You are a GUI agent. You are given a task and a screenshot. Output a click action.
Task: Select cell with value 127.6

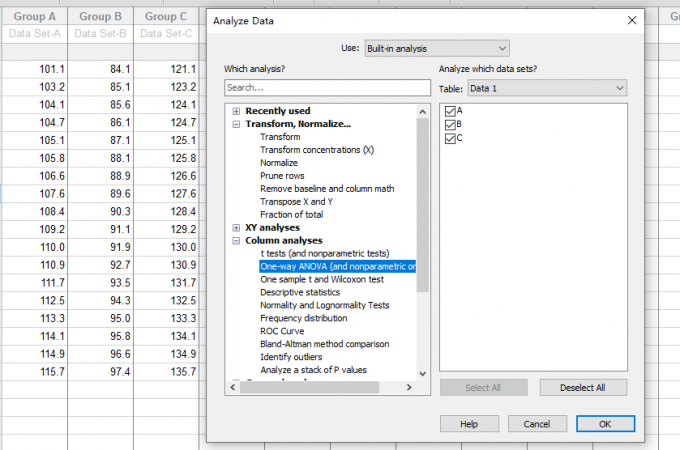(x=166, y=194)
